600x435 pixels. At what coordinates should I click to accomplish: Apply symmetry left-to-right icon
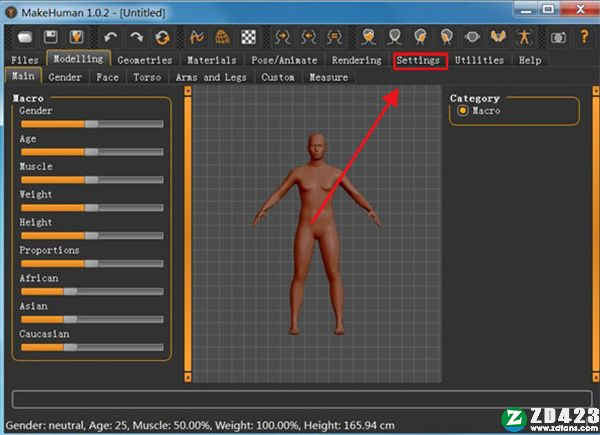tap(308, 37)
